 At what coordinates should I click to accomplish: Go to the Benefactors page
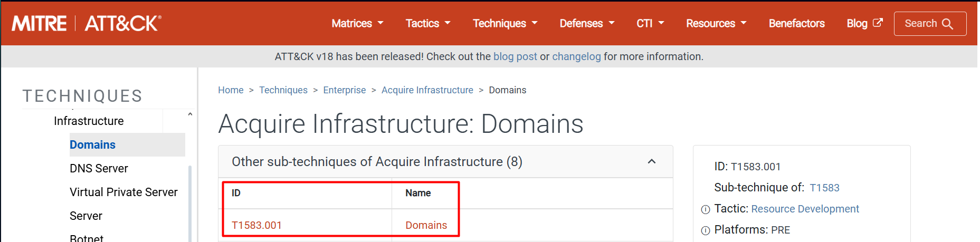tap(796, 23)
